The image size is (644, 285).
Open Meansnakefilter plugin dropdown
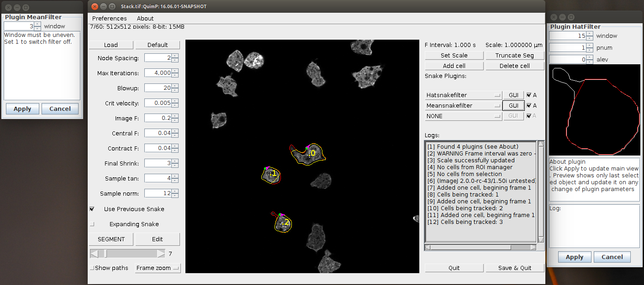click(x=463, y=106)
